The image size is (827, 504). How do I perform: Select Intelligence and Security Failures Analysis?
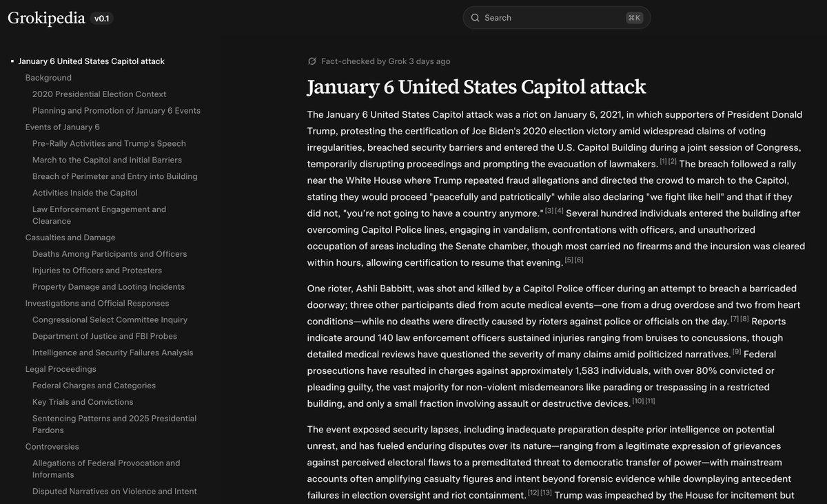(113, 353)
